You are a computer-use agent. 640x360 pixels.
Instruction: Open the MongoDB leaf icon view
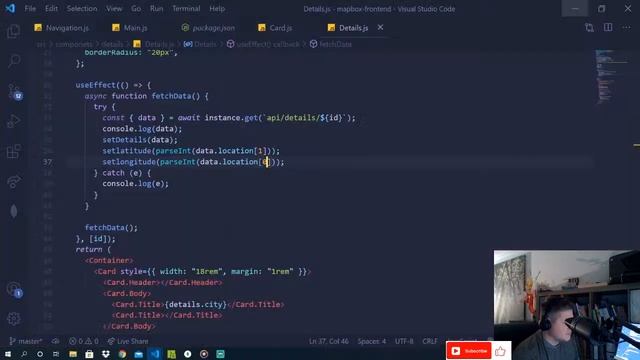[x=13, y=211]
